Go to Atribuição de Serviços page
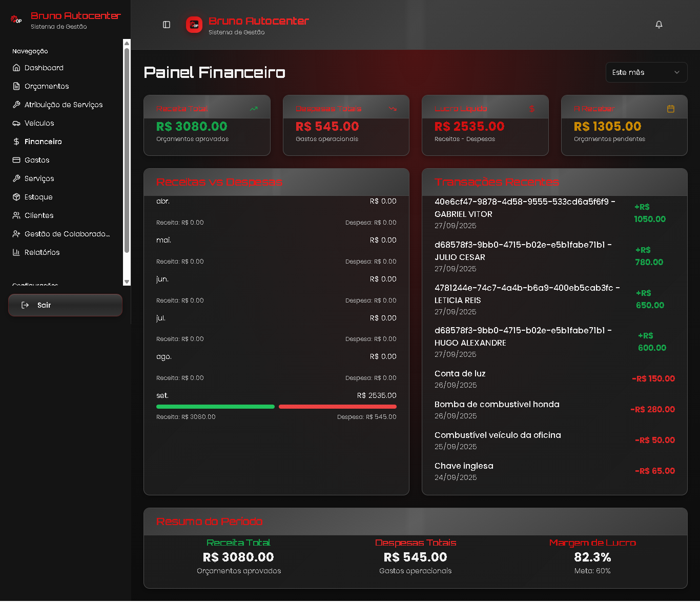 point(63,105)
